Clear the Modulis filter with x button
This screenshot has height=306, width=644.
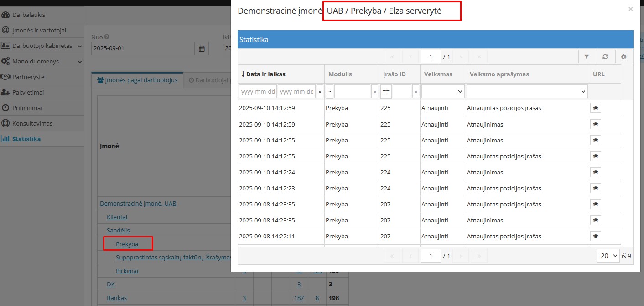[x=374, y=92]
